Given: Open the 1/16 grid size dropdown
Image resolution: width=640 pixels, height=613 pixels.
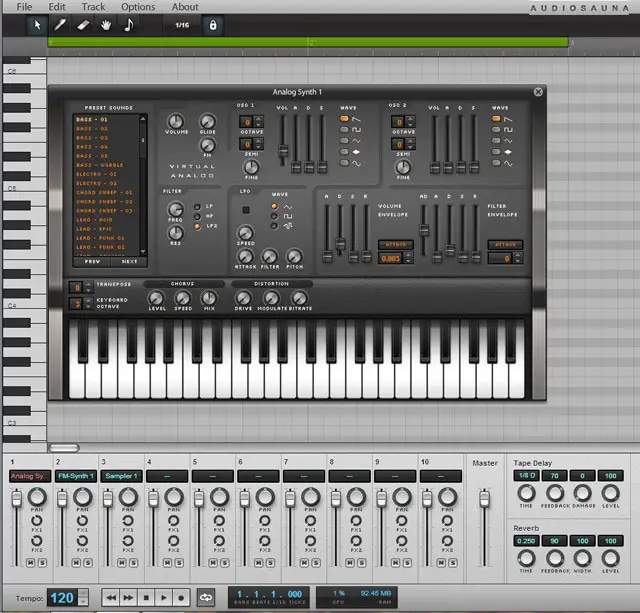Looking at the screenshot, I should point(182,25).
